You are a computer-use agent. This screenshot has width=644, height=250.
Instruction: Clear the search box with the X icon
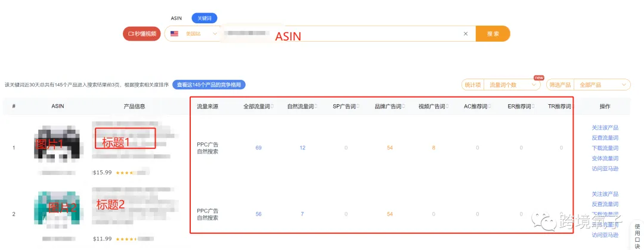tap(465, 34)
